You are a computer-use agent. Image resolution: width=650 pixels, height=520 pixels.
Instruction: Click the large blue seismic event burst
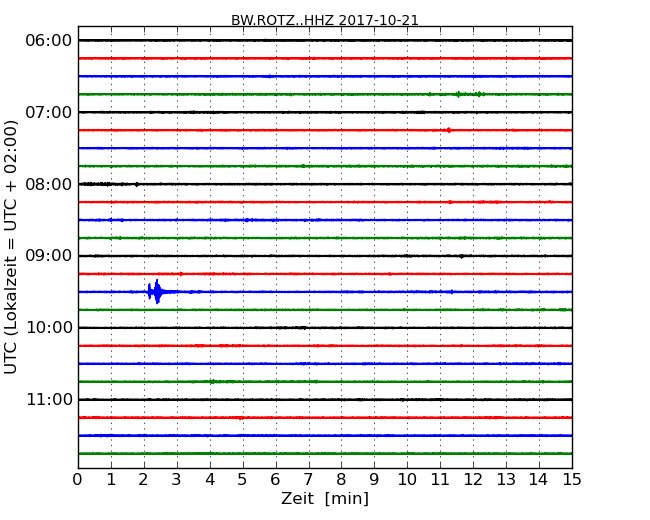155,292
